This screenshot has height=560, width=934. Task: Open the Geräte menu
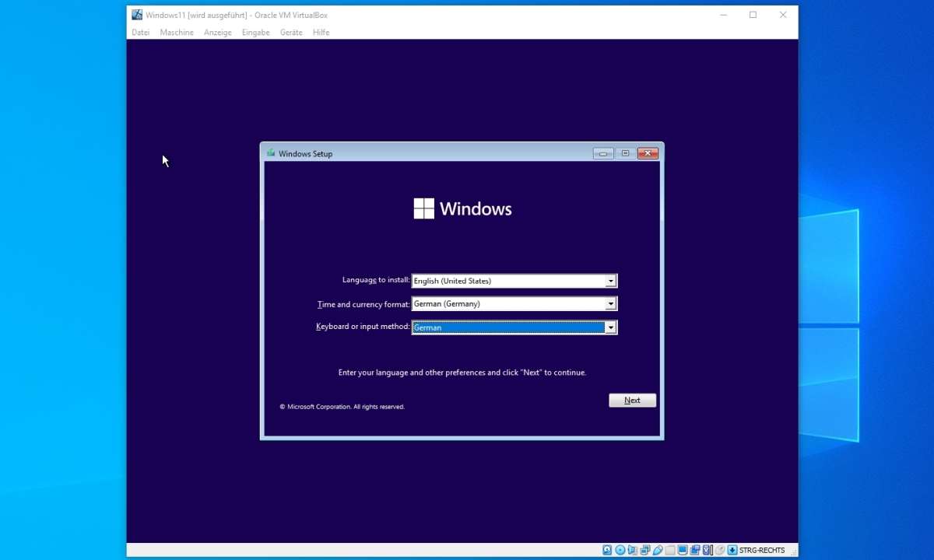coord(291,33)
